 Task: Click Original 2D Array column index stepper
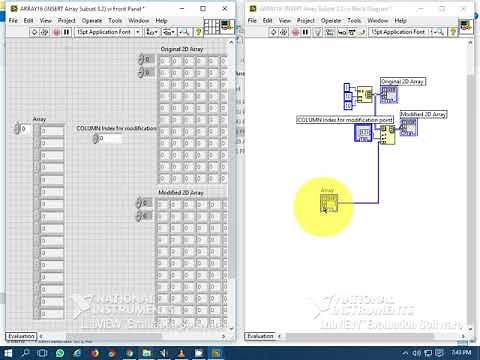(x=141, y=72)
